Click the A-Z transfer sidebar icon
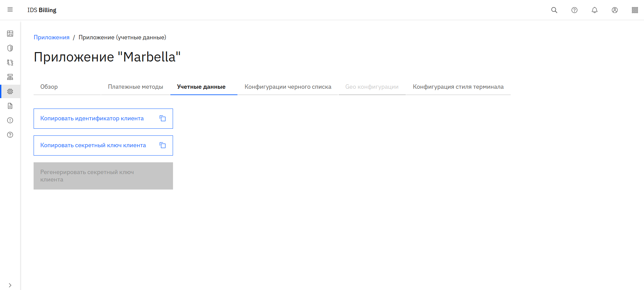 (x=10, y=63)
